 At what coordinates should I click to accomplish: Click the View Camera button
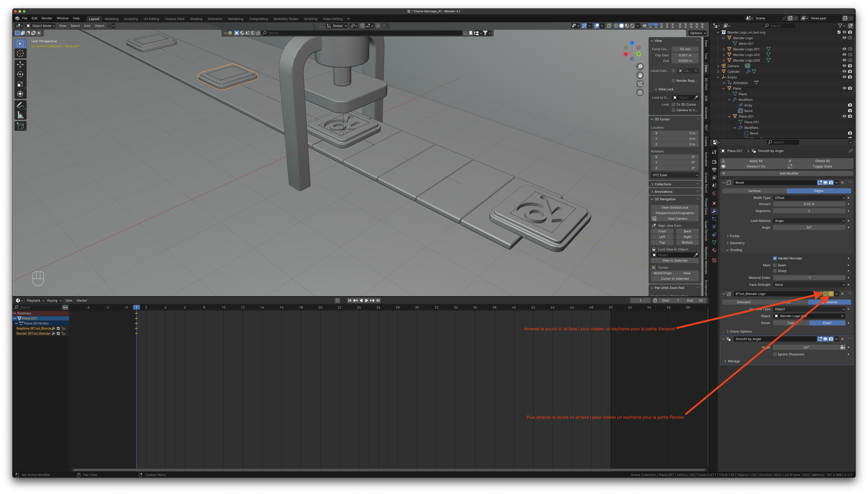tap(675, 219)
